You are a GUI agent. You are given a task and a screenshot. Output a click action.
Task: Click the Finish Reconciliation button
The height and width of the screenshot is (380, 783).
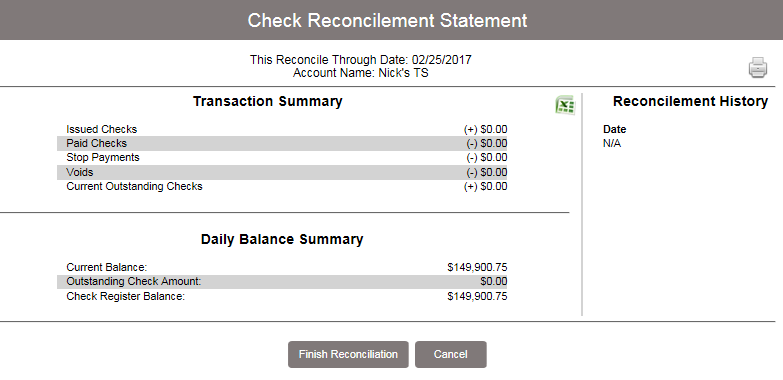[x=348, y=355]
